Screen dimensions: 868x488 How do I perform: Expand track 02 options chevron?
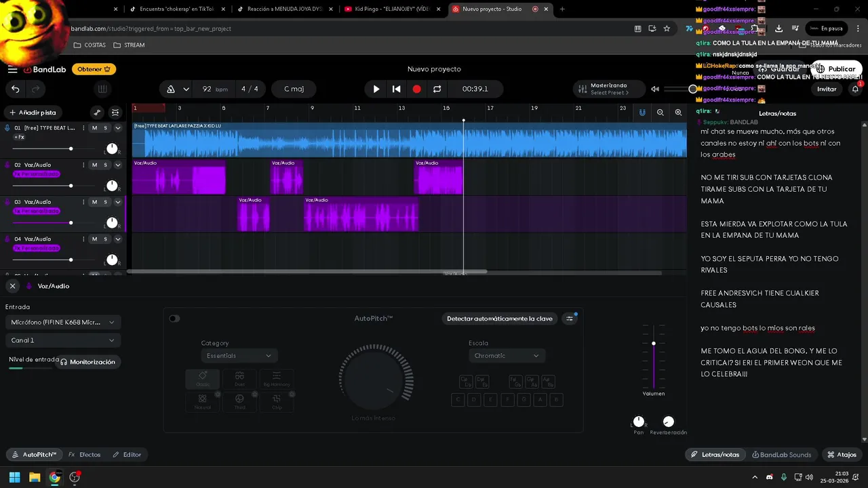tap(117, 165)
